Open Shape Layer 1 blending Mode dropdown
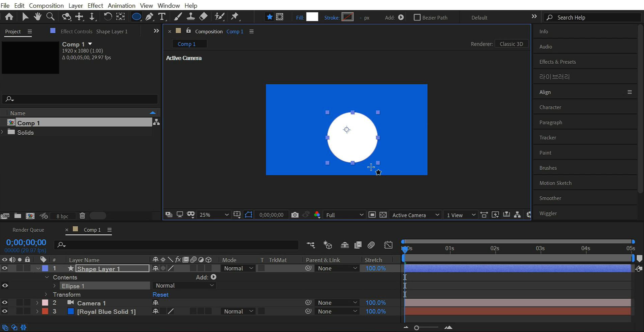The image size is (644, 332). pos(238,268)
